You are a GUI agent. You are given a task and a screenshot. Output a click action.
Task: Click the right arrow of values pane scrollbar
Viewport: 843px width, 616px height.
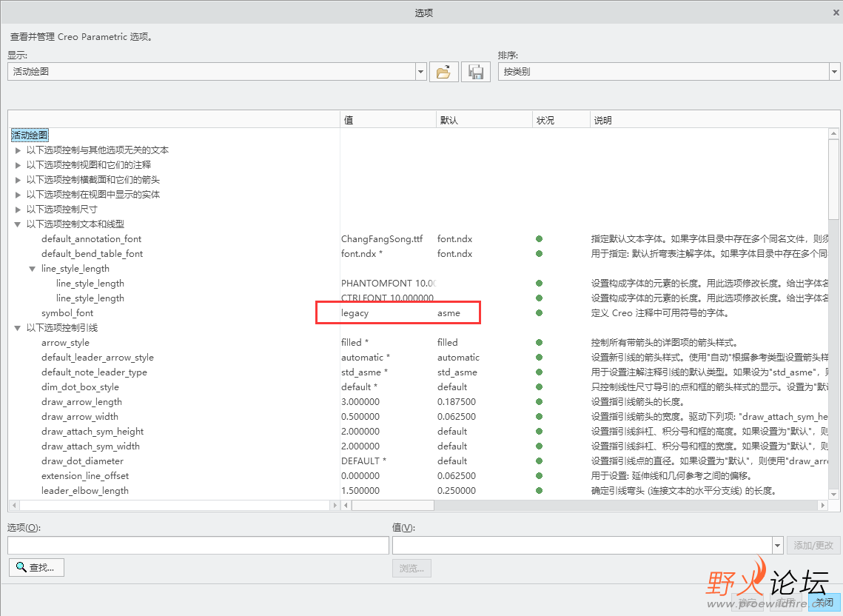822,505
